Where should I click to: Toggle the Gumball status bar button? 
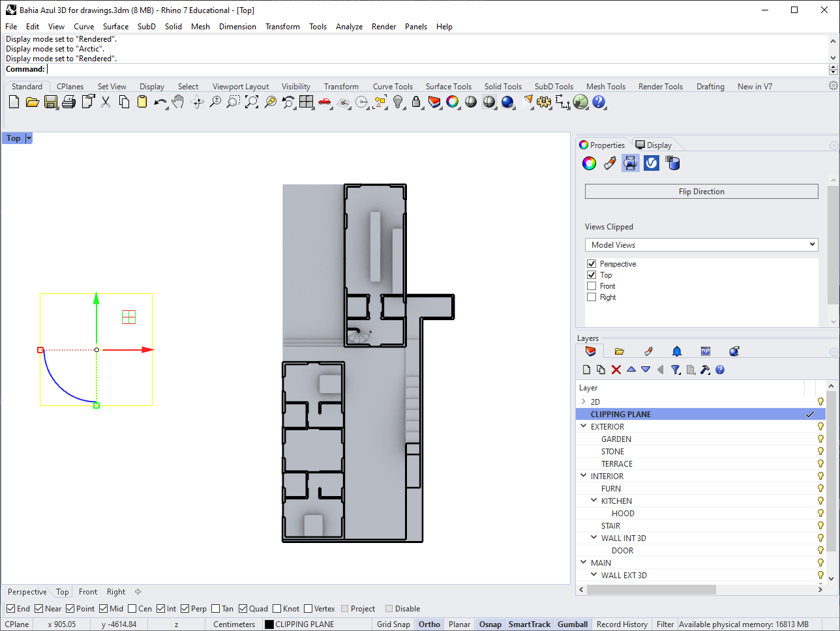[x=573, y=624]
